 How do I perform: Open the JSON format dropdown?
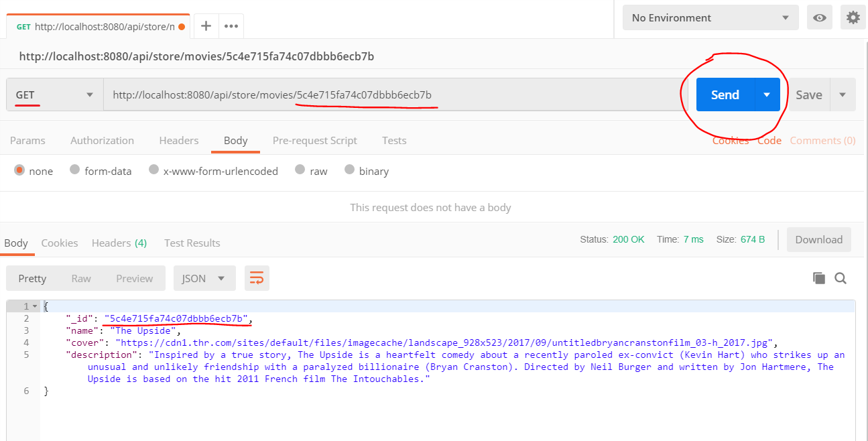204,278
